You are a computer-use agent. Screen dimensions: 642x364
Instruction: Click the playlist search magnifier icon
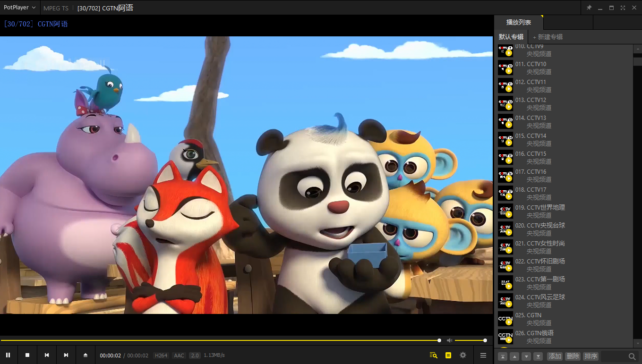(x=632, y=356)
